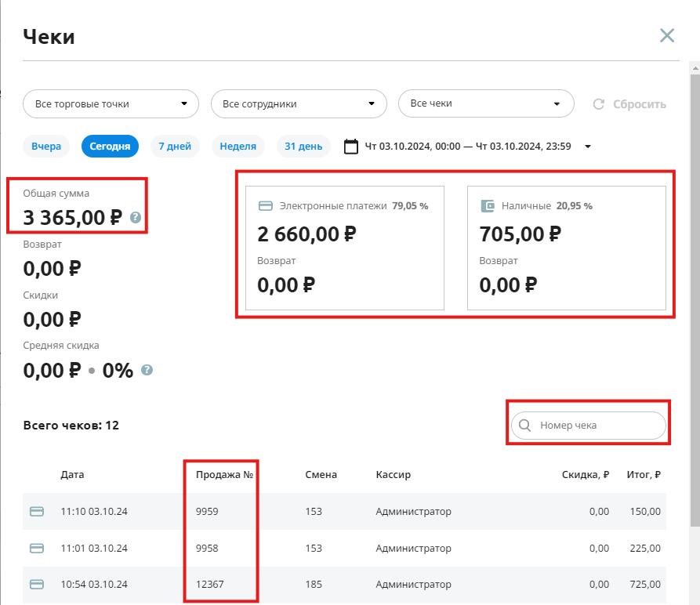Click the card icon in Электронные платежи
The height and width of the screenshot is (605, 700).
coord(266,205)
